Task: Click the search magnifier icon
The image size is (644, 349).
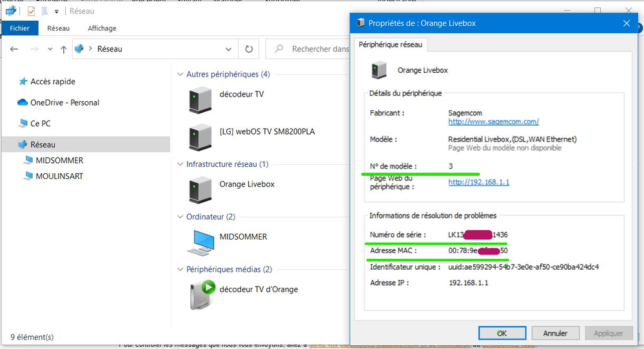Action: pos(279,49)
